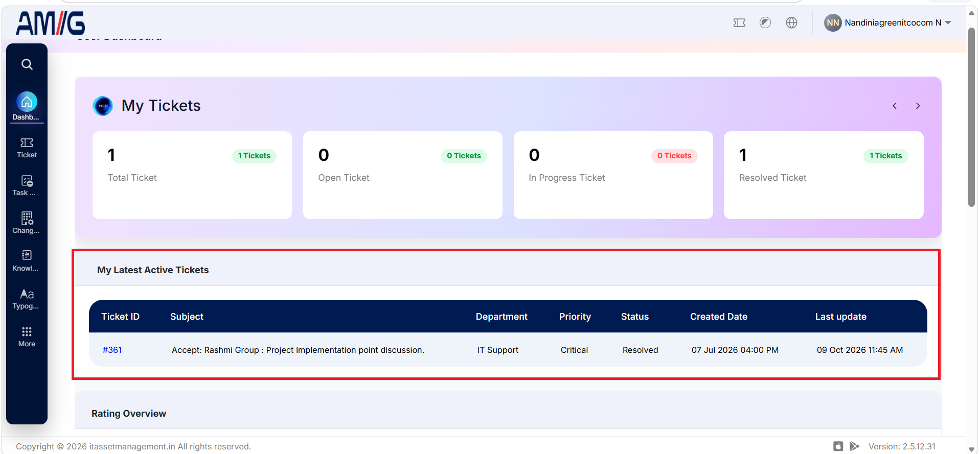The height and width of the screenshot is (454, 980).
Task: Select the Total Ticket card
Action: tap(192, 175)
